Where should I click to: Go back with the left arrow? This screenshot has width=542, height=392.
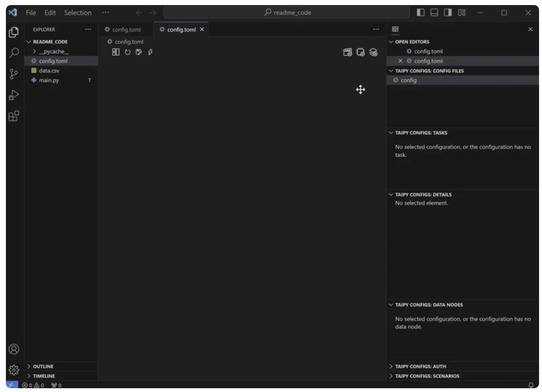pos(139,13)
